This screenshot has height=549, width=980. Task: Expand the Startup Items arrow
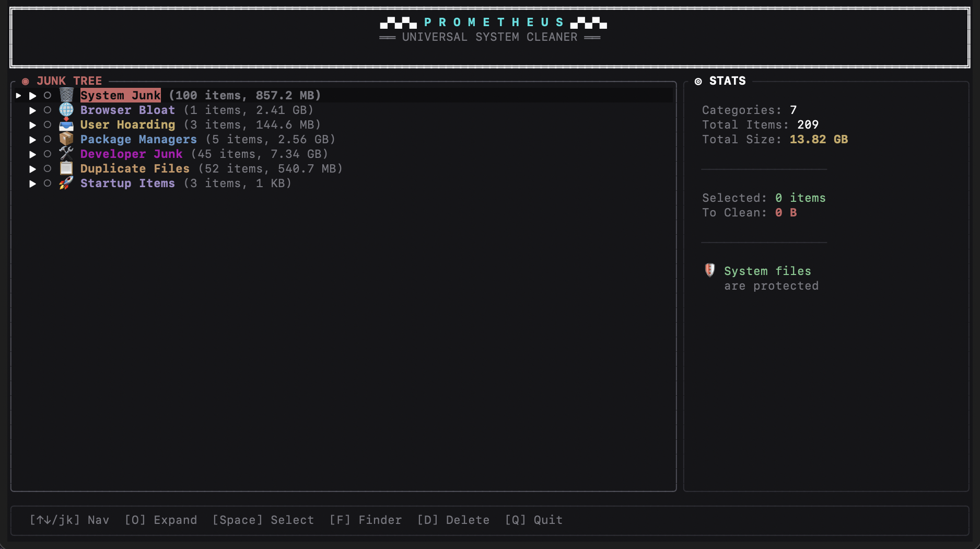click(x=32, y=183)
